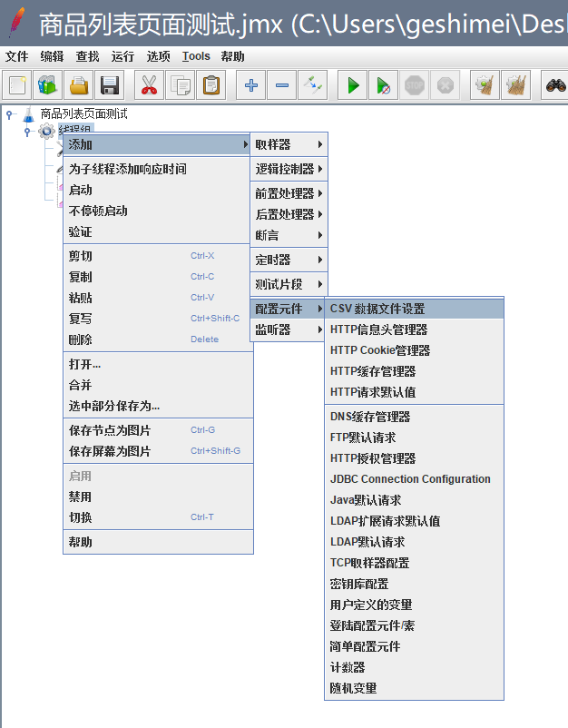568x728 pixels.
Task: Expand the 逻辑控制器 submenu
Action: [x=289, y=169]
